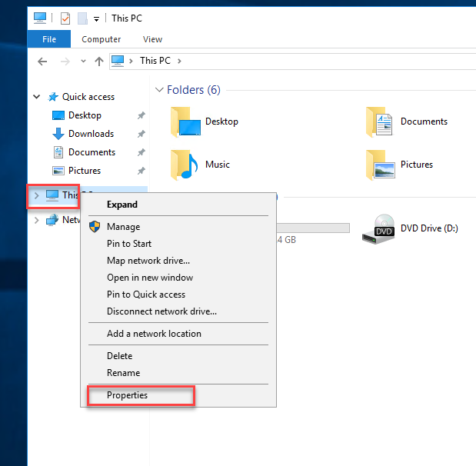Open the Documents folder in main pane
The image size is (476, 466).
pos(381,121)
